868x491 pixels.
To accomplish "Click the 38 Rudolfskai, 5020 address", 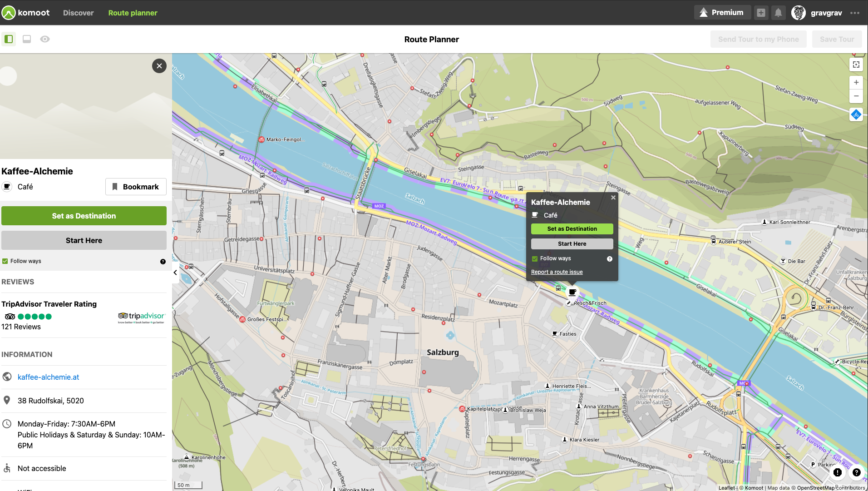I will click(51, 401).
